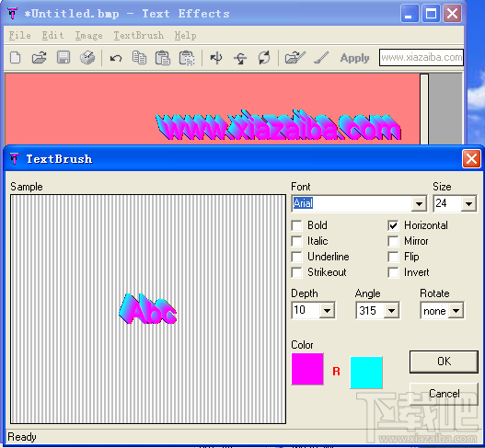
Task: Click the flip horizontal toolbar icon
Action: [216, 58]
